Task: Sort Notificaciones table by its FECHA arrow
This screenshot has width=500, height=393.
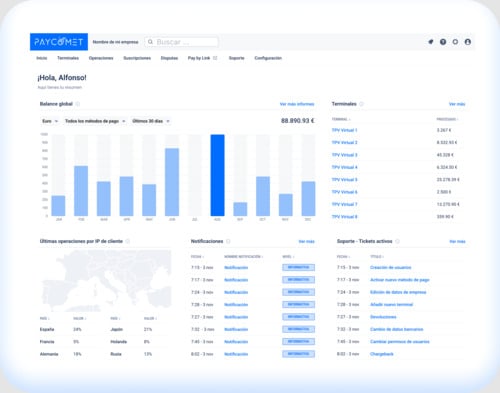Action: tap(203, 257)
